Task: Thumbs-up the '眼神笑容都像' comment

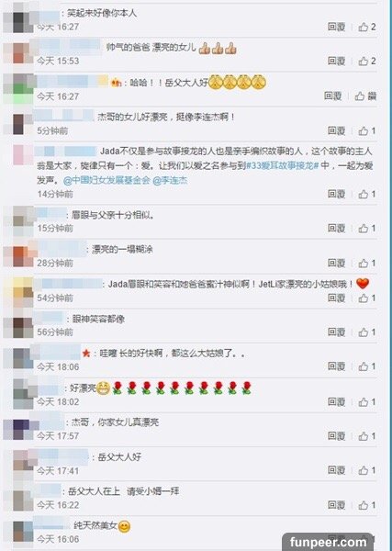Action: tap(366, 332)
